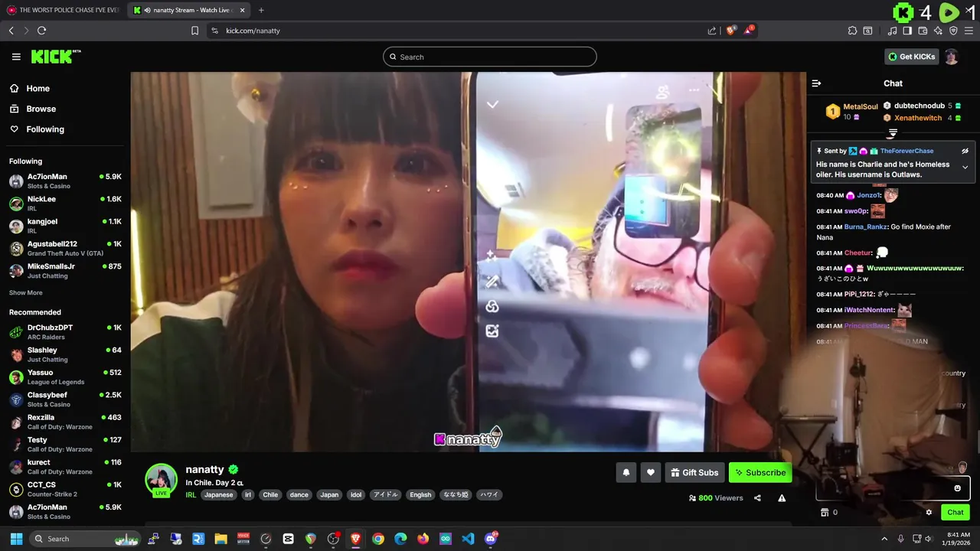Viewport: 980px width, 551px height.
Task: Expand the gift leaderboard chevron
Action: coord(893,133)
